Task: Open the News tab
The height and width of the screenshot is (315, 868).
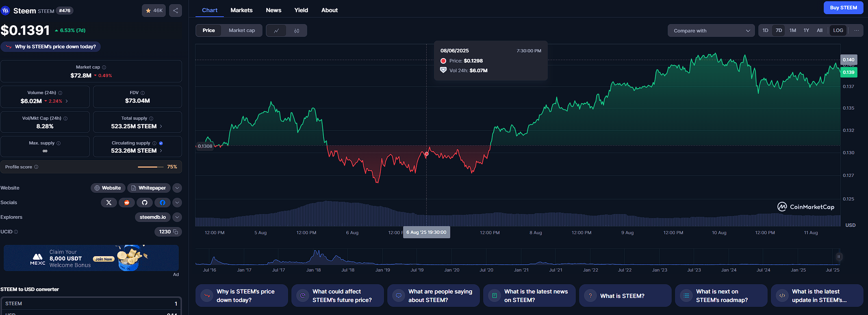Action: pyautogui.click(x=273, y=10)
